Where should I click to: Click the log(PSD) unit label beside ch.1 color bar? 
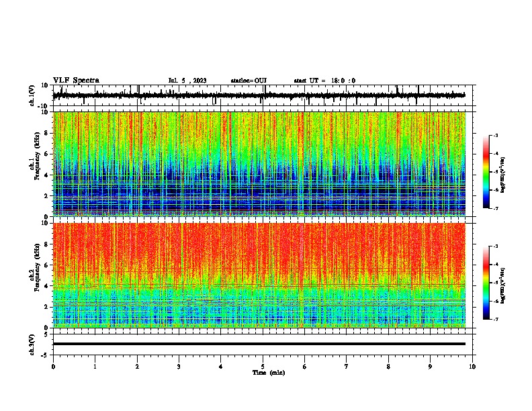point(503,175)
